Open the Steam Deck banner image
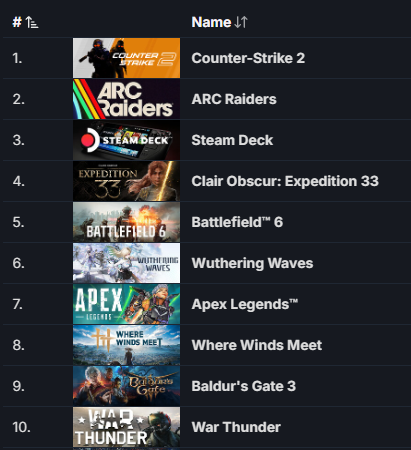 point(126,140)
